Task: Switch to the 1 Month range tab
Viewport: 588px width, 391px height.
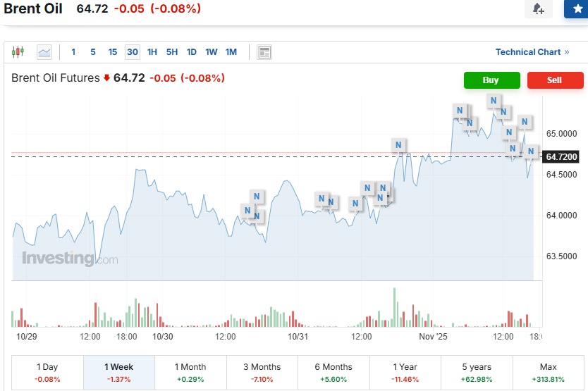Action: [x=190, y=373]
